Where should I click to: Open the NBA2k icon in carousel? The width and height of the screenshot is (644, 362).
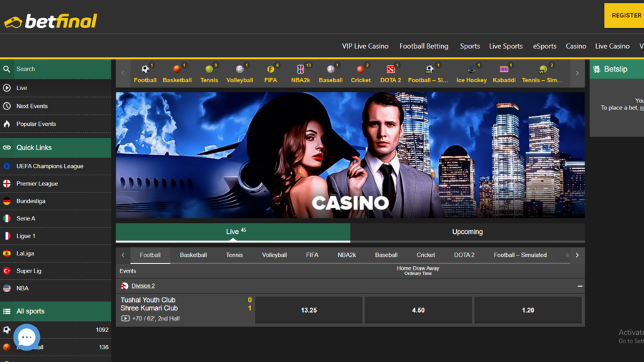pyautogui.click(x=300, y=70)
